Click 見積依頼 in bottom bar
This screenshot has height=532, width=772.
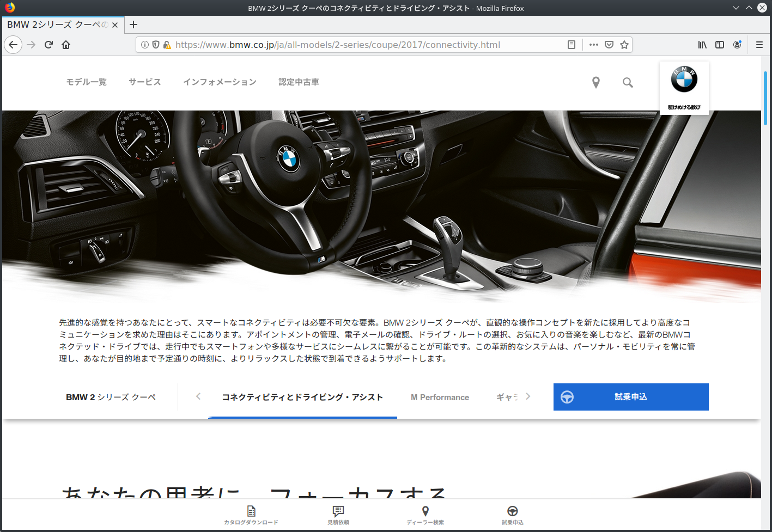pos(338,515)
